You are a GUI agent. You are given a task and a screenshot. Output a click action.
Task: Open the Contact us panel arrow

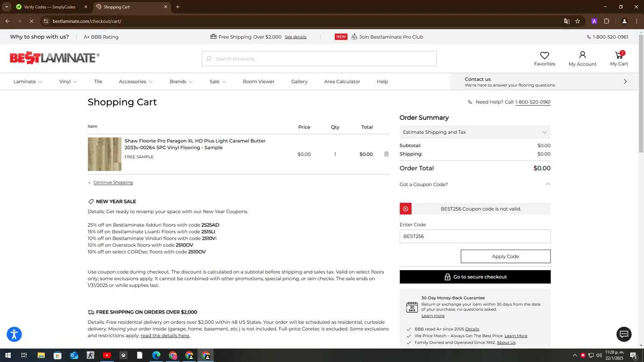(625, 81)
